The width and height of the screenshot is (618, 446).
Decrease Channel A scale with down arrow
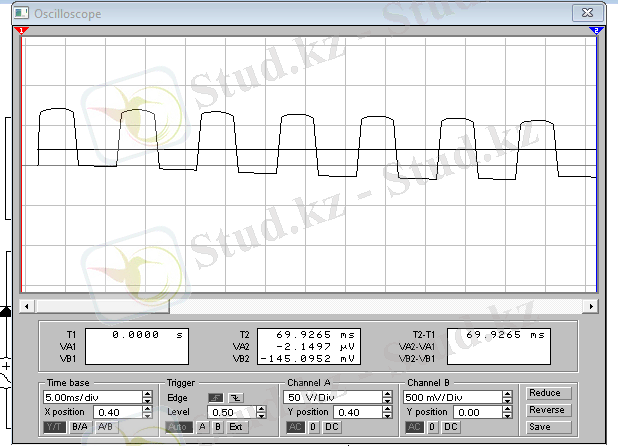pos(387,400)
